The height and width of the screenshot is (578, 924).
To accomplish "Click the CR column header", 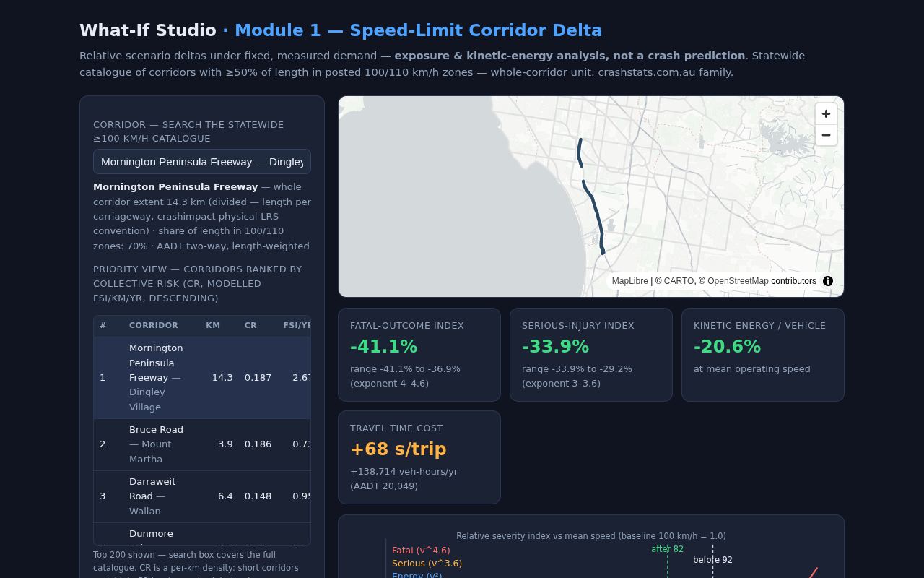I will (x=250, y=326).
